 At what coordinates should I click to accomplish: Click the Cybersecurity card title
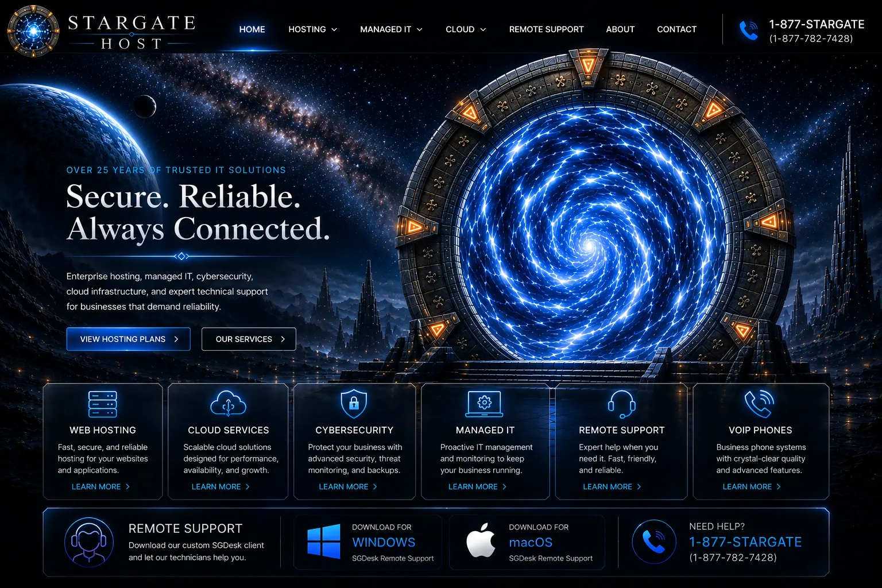(354, 430)
